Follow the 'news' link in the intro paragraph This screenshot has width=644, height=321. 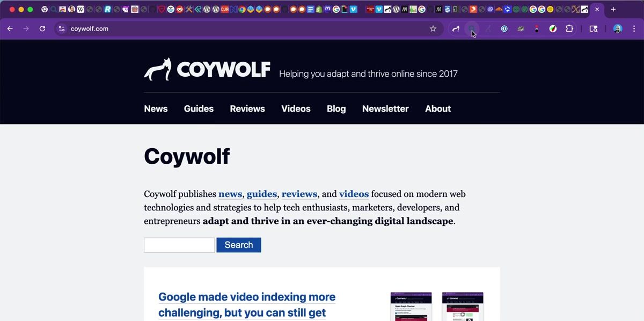click(x=230, y=194)
